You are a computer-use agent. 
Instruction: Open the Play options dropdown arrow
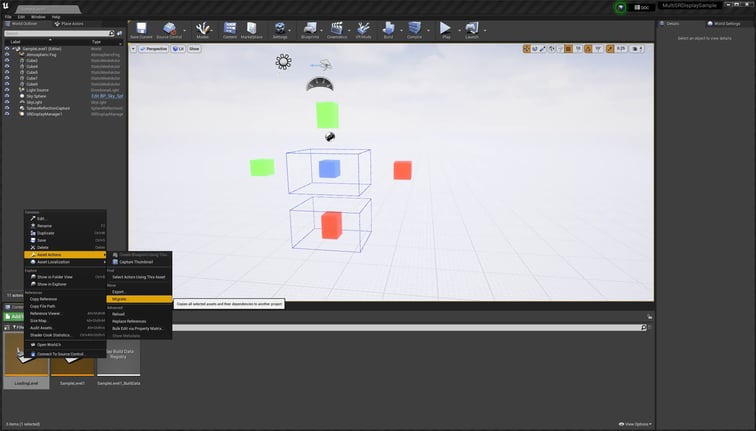click(459, 30)
